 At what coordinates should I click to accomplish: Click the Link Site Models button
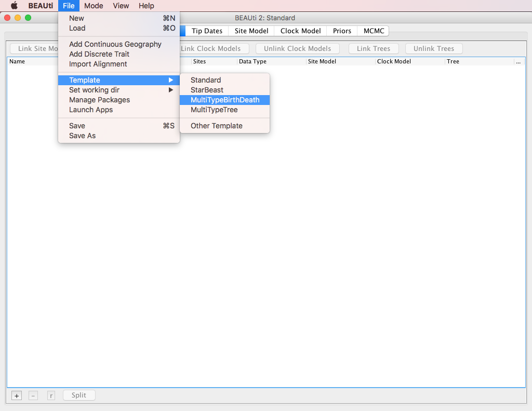pos(34,48)
